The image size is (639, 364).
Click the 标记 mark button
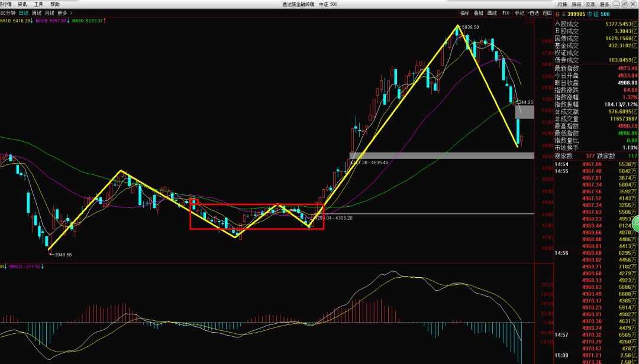(x=519, y=13)
